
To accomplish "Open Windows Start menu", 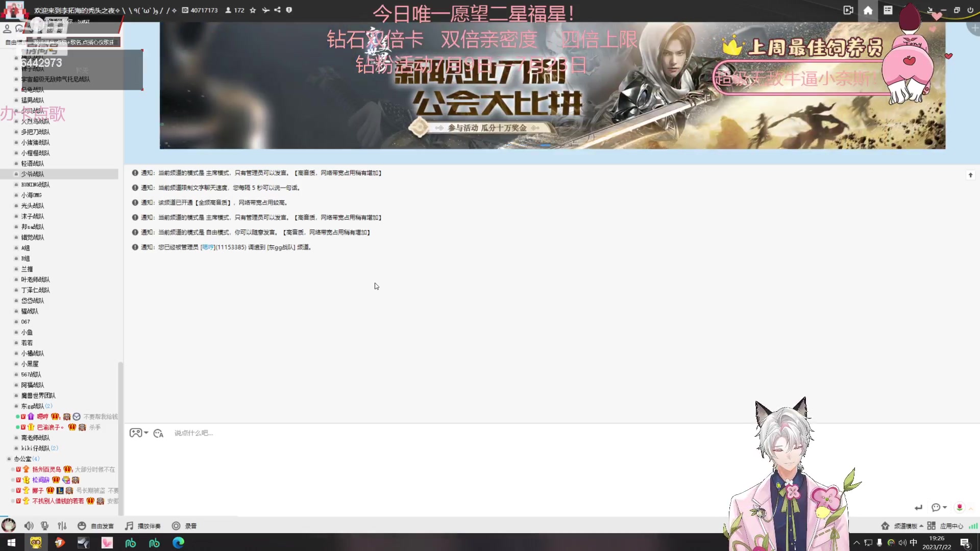I will coord(11,542).
